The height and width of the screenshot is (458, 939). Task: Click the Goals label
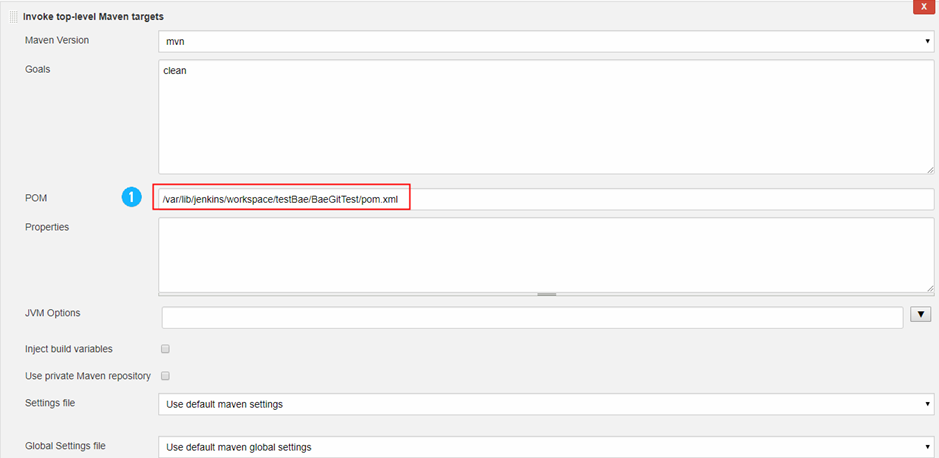(x=37, y=69)
